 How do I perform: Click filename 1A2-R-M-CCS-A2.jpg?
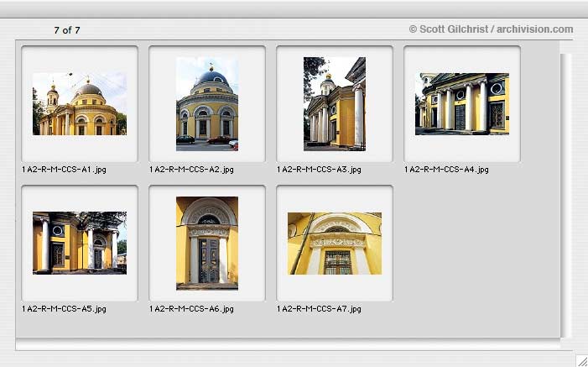[191, 170]
